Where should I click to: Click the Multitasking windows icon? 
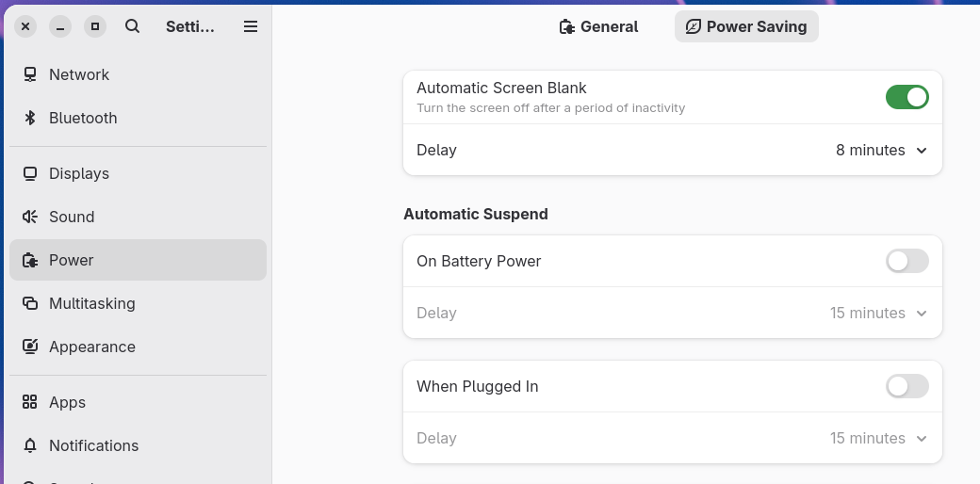click(x=30, y=303)
